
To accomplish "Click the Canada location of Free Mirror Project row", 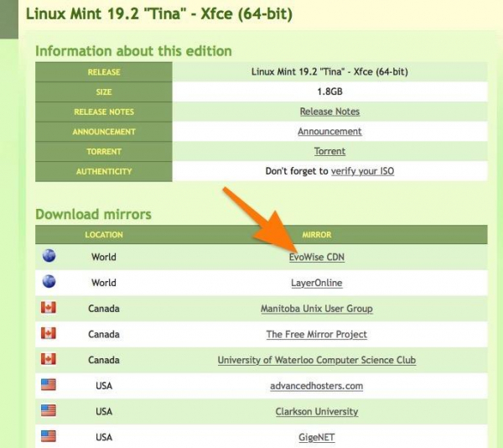I will tap(104, 335).
